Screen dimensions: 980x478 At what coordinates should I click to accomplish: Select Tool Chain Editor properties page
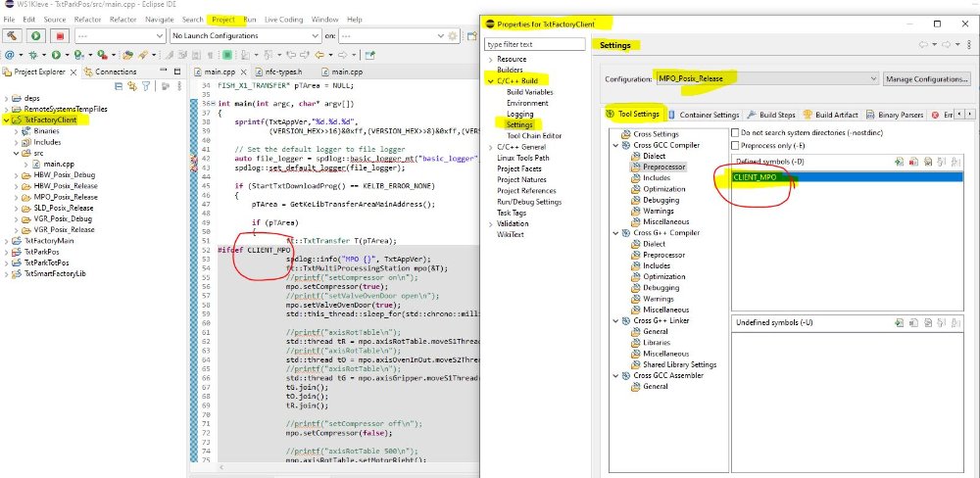[534, 135]
